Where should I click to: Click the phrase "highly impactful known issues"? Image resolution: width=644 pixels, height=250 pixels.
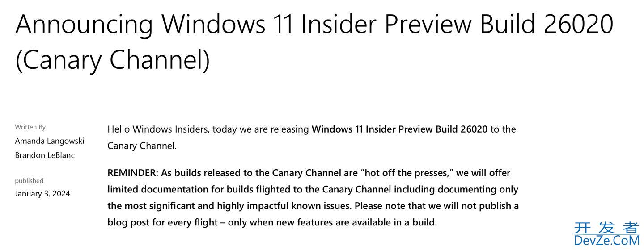coord(284,206)
